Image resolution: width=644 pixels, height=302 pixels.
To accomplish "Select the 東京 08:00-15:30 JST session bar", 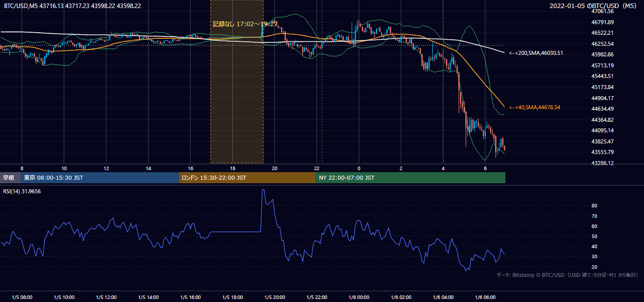I will (x=100, y=178).
